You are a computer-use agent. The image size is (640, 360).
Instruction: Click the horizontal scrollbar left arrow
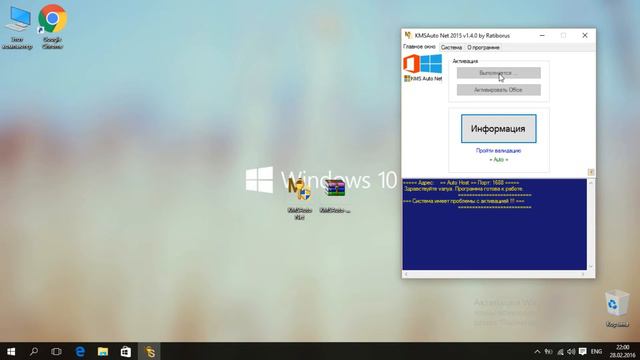405,274
